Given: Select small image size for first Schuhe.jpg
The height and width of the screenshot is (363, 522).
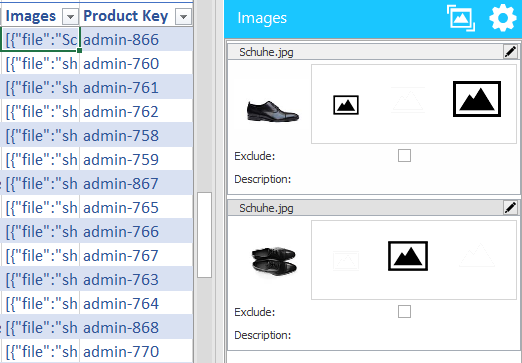Looking at the screenshot, I should (346, 105).
